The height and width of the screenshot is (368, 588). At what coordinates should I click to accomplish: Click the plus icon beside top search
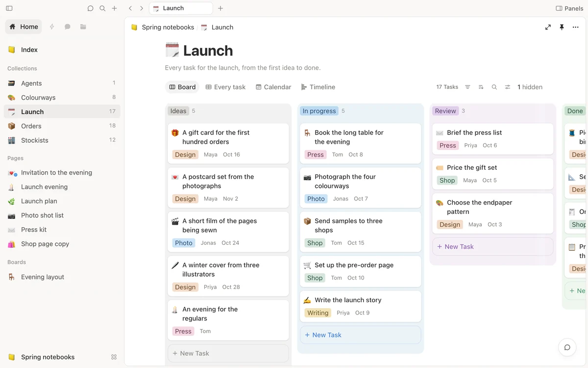pyautogui.click(x=114, y=8)
